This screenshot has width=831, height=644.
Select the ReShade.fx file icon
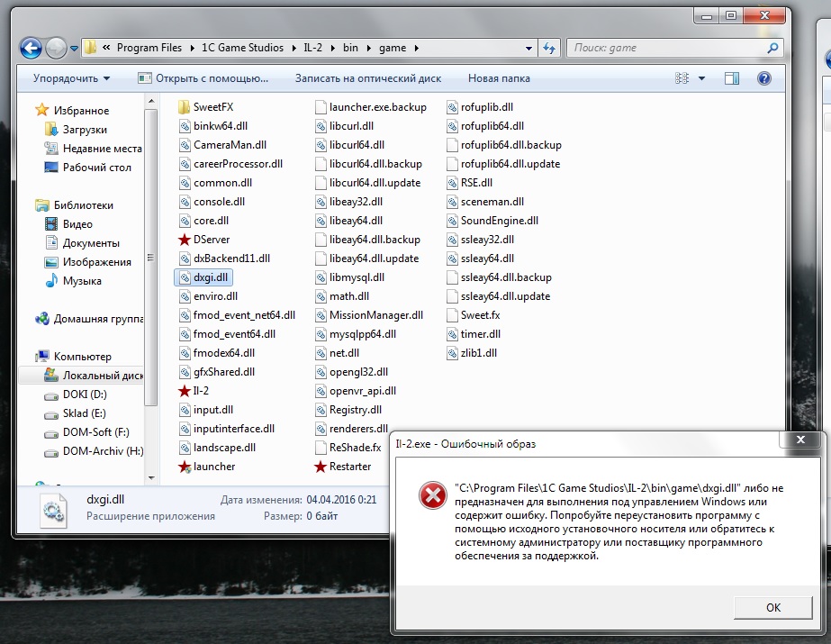pos(321,448)
